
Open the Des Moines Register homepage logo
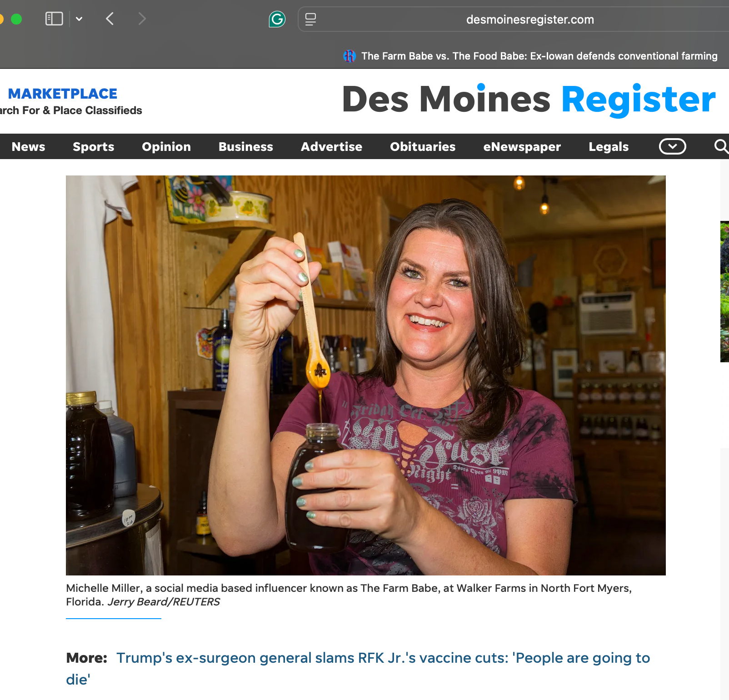click(x=529, y=99)
